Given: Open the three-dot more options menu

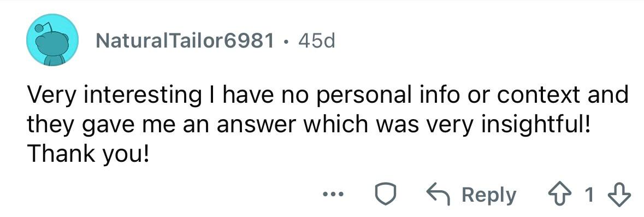Looking at the screenshot, I should coord(332,195).
